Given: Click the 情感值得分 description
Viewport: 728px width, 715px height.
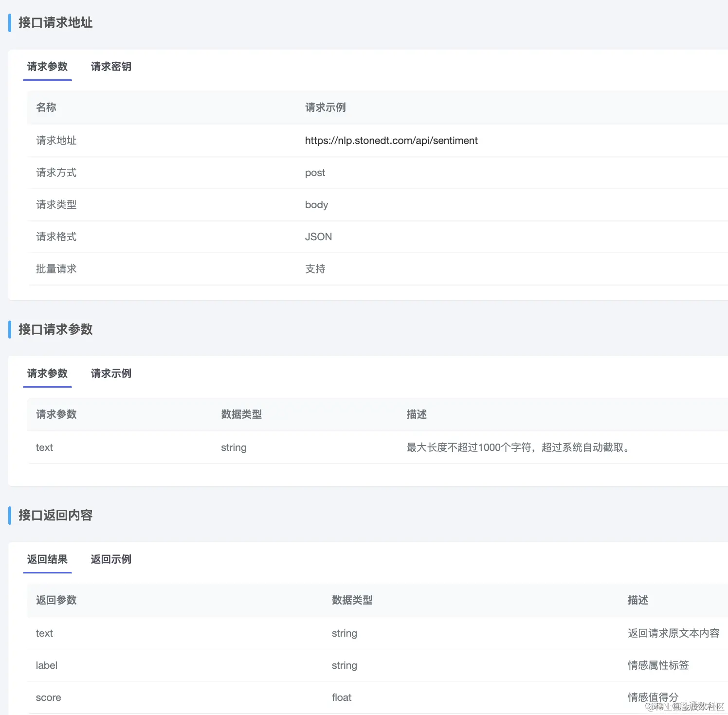Looking at the screenshot, I should [x=653, y=697].
